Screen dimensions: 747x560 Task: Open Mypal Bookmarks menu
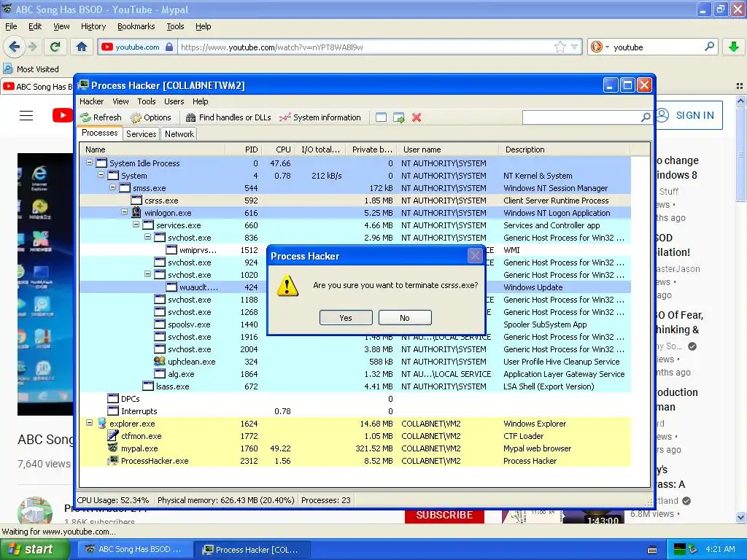(136, 26)
